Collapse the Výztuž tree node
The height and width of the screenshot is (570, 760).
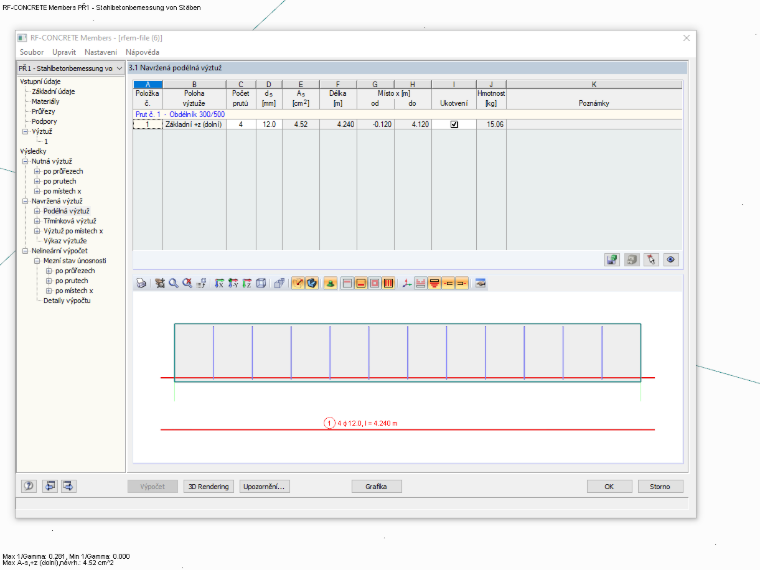tap(25, 131)
